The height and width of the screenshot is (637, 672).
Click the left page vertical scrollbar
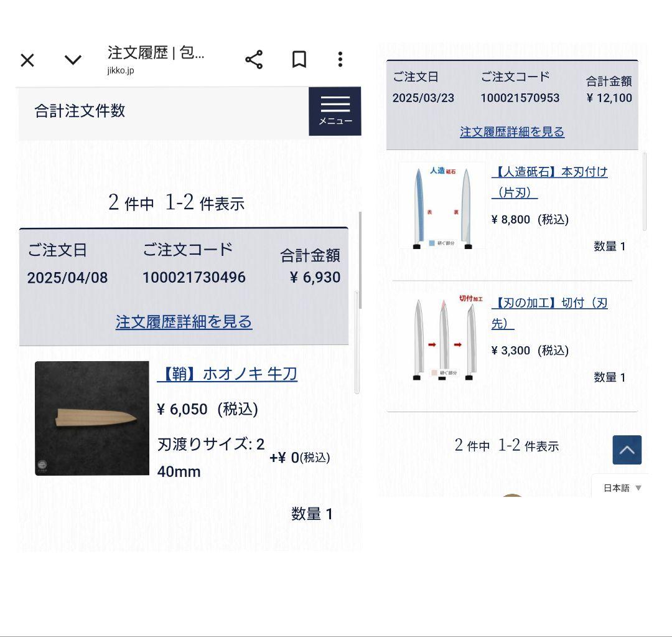click(x=360, y=260)
